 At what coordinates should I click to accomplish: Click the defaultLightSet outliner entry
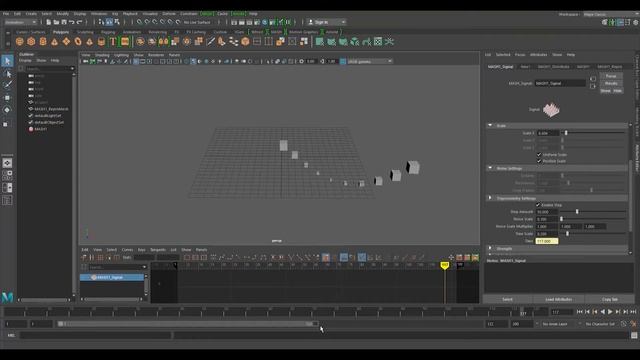tap(48, 116)
